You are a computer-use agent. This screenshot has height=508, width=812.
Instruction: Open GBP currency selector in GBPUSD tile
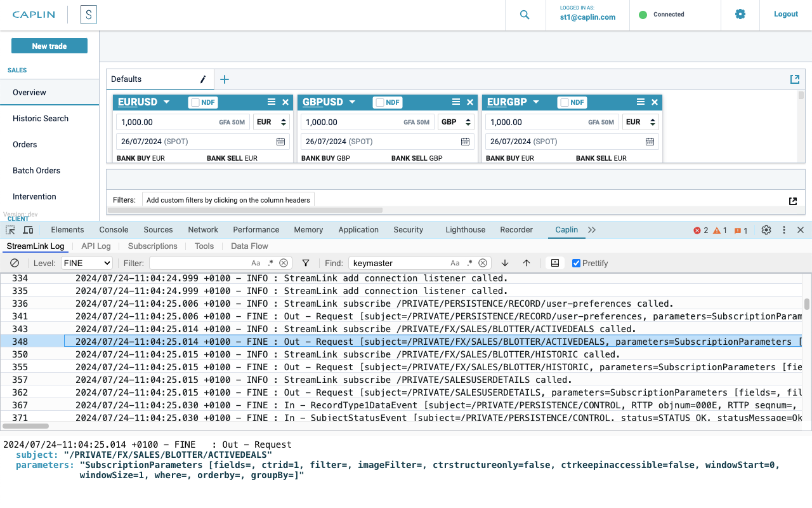(456, 122)
